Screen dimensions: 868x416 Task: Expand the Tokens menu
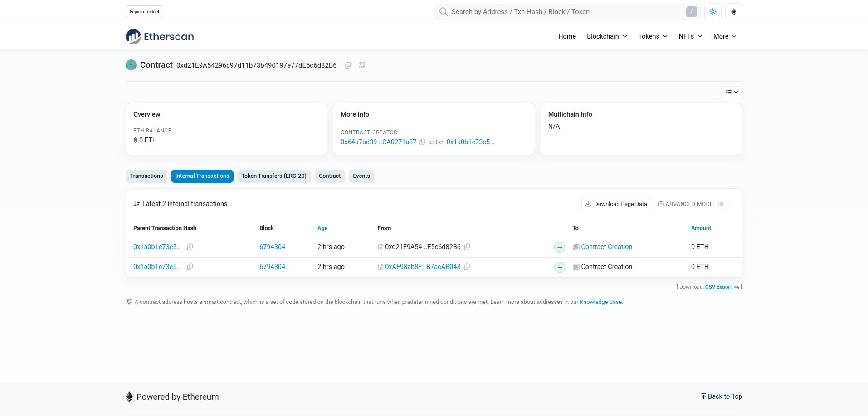[x=653, y=36]
